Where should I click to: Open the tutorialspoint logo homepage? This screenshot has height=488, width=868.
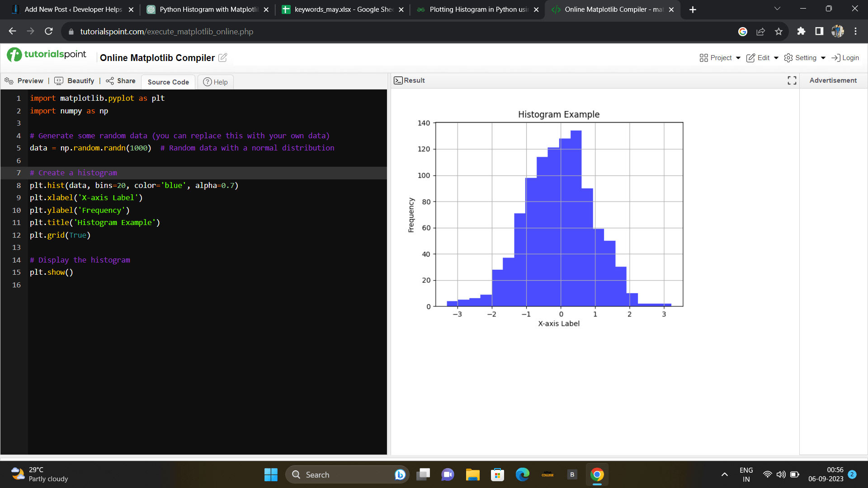[x=47, y=55]
